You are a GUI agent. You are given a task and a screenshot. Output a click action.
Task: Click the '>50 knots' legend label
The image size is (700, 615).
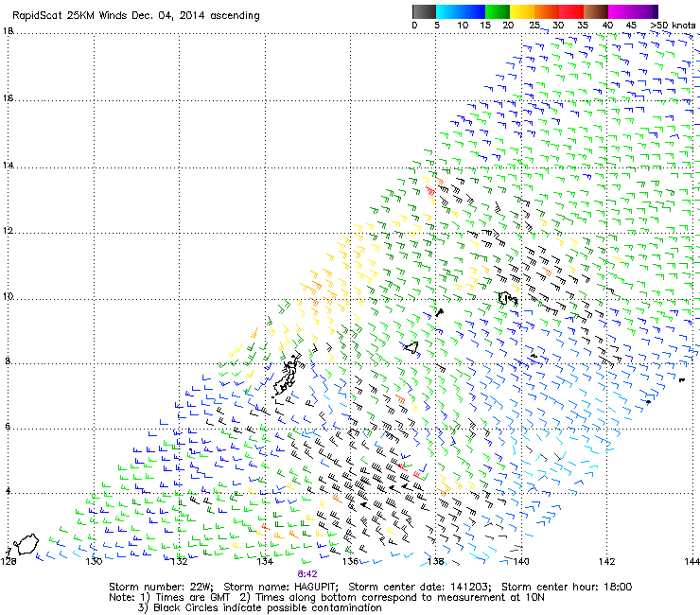673,26
